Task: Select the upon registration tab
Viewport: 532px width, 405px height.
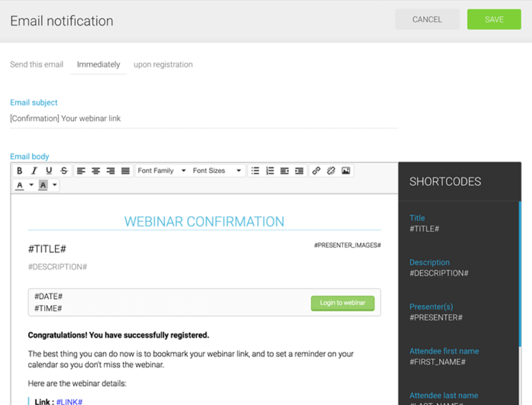Action: [x=163, y=64]
